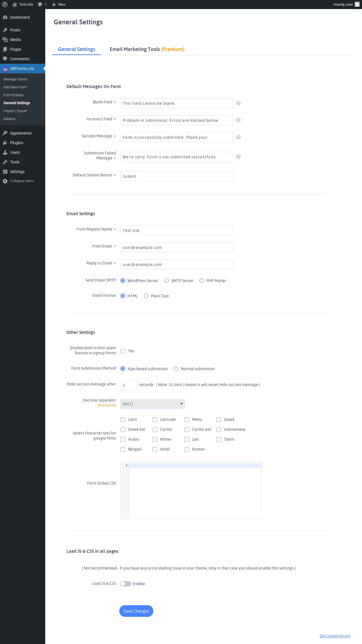Select WordPress Server radio option
Screen dimensions: 362x644
[123, 281]
